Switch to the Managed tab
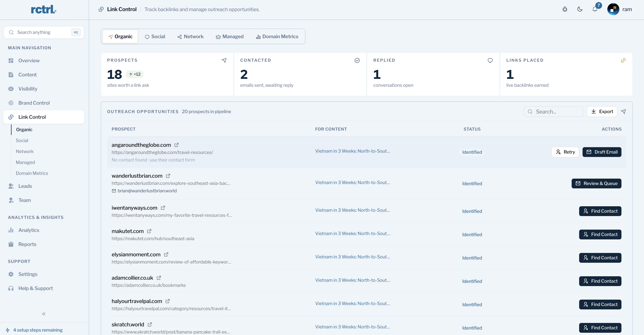Screen dimensions: 644x335 230,37
